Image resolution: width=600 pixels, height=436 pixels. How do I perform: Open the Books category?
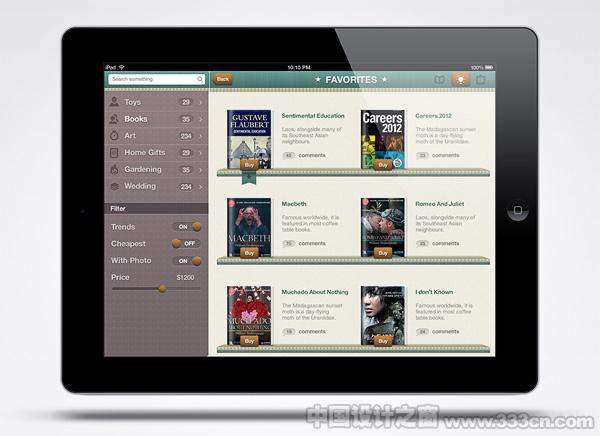tap(156, 119)
